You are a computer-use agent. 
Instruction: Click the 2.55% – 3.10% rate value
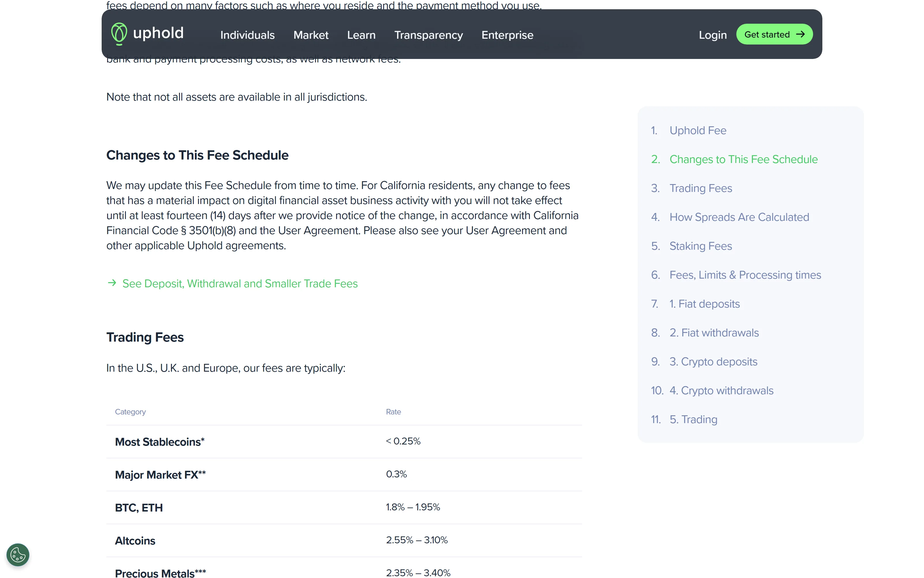tap(417, 540)
